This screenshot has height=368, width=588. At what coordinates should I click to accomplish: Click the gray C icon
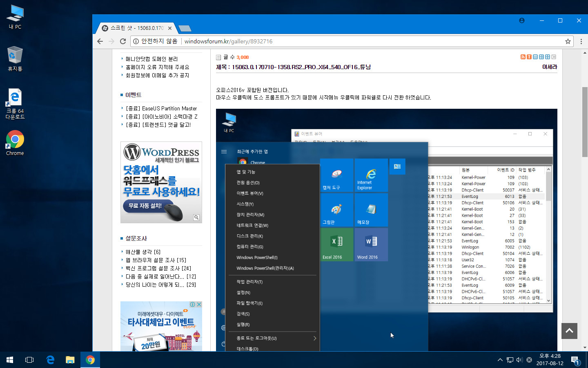click(554, 57)
